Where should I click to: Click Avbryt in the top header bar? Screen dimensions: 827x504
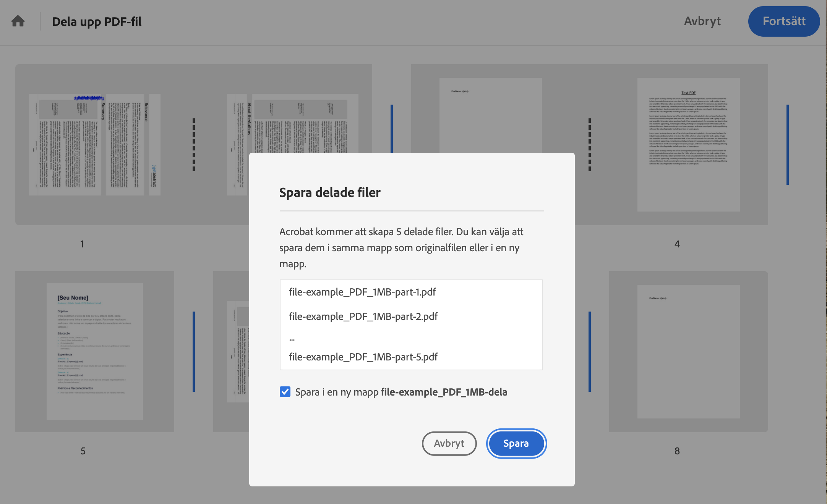pyautogui.click(x=702, y=21)
